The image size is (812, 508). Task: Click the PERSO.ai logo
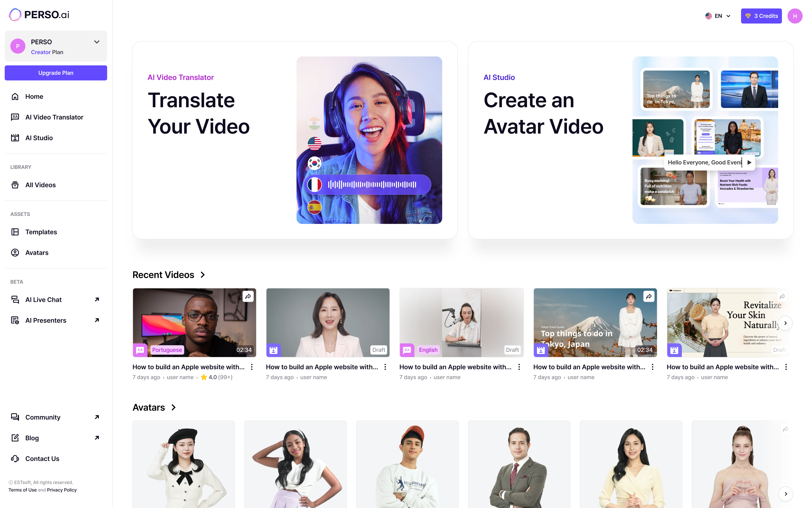(x=39, y=15)
